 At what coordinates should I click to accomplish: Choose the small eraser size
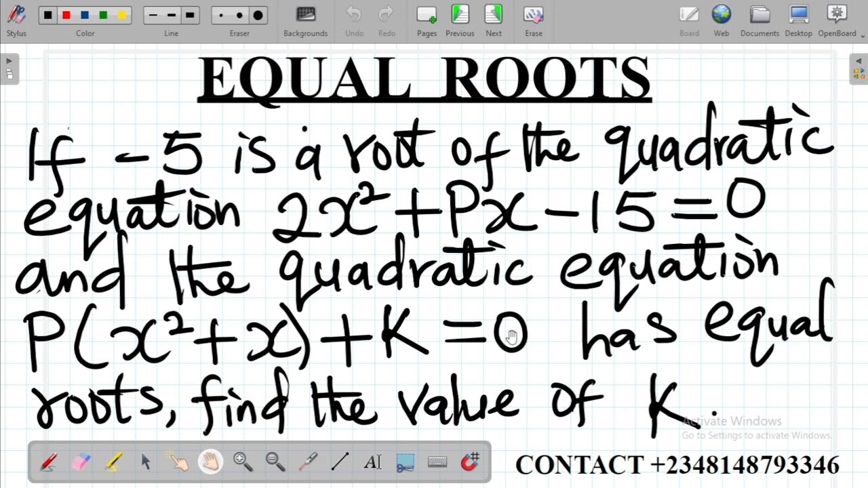click(x=220, y=15)
